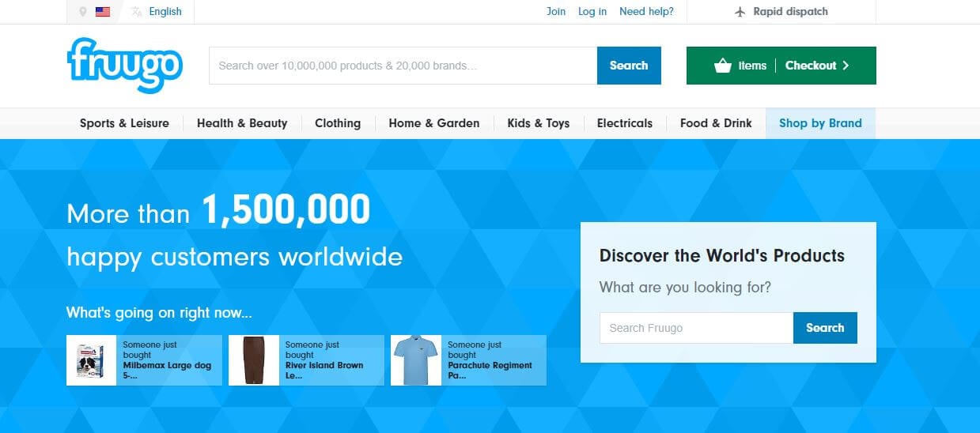The height and width of the screenshot is (433, 980).
Task: Click the Log in link
Action: (592, 12)
